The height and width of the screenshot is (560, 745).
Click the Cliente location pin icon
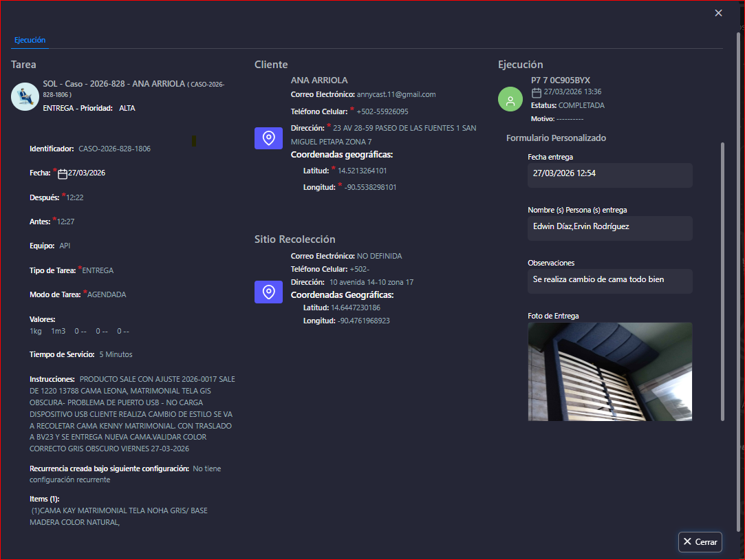tap(269, 138)
